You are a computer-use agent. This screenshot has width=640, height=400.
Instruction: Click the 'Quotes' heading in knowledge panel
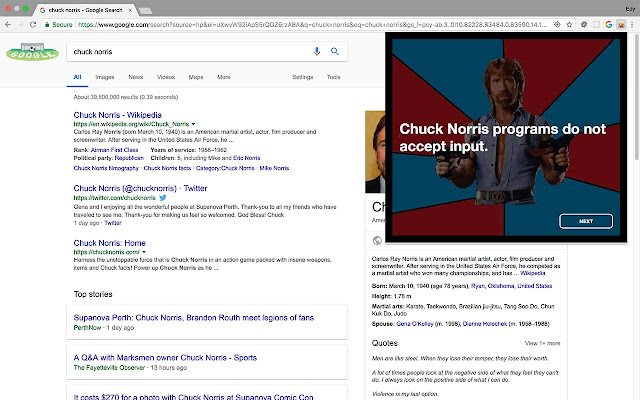(384, 343)
